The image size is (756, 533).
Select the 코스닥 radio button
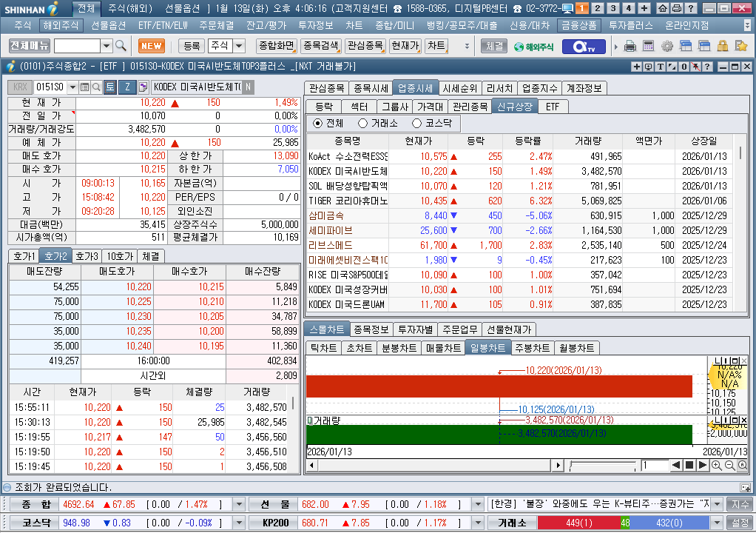pos(417,124)
